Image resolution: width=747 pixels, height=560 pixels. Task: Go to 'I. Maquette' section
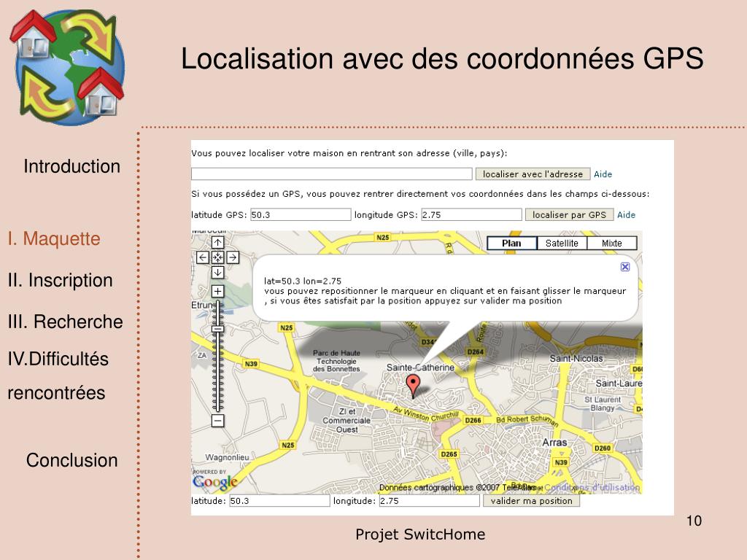(54, 238)
